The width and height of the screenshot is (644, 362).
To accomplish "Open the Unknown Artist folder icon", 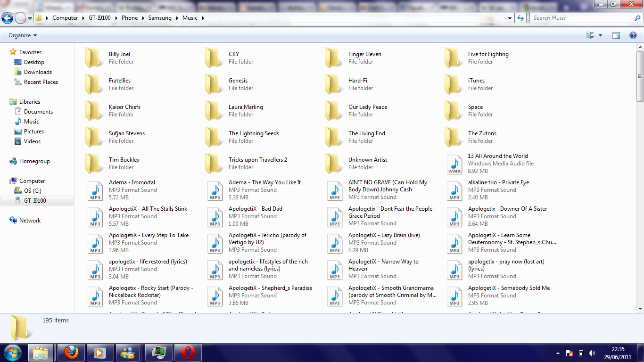I will click(x=334, y=164).
